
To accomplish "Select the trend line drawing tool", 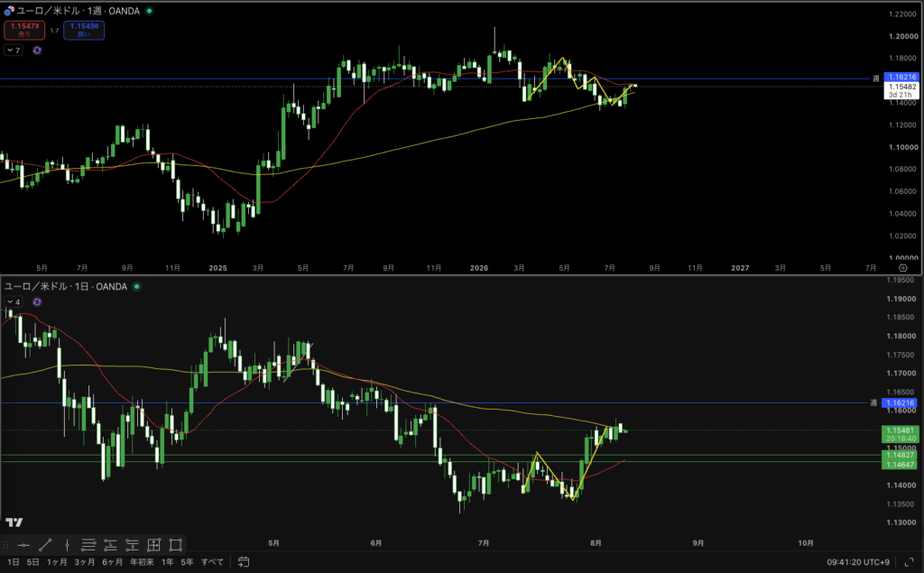I will click(45, 545).
